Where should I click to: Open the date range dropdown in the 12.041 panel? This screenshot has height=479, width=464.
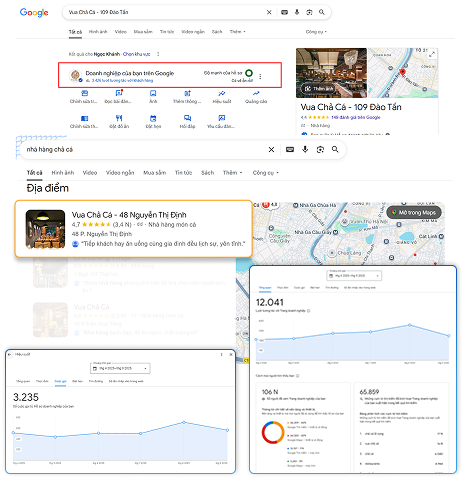pyautogui.click(x=354, y=276)
